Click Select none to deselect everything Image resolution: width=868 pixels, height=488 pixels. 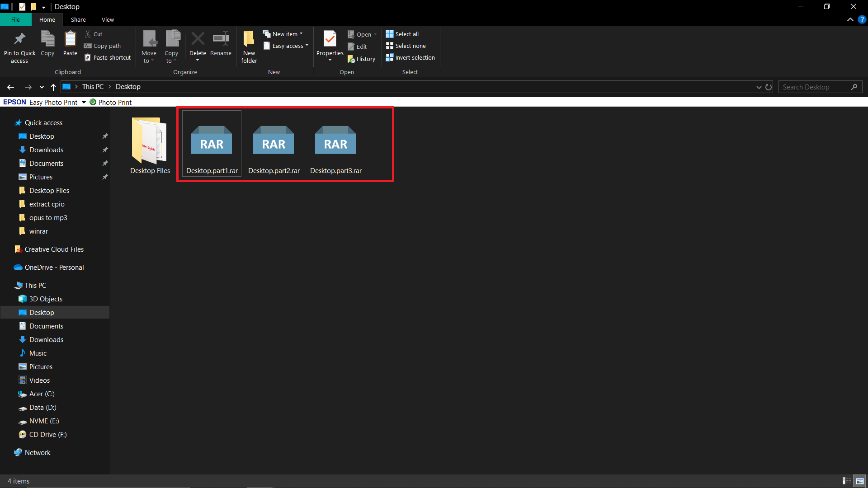point(406,46)
